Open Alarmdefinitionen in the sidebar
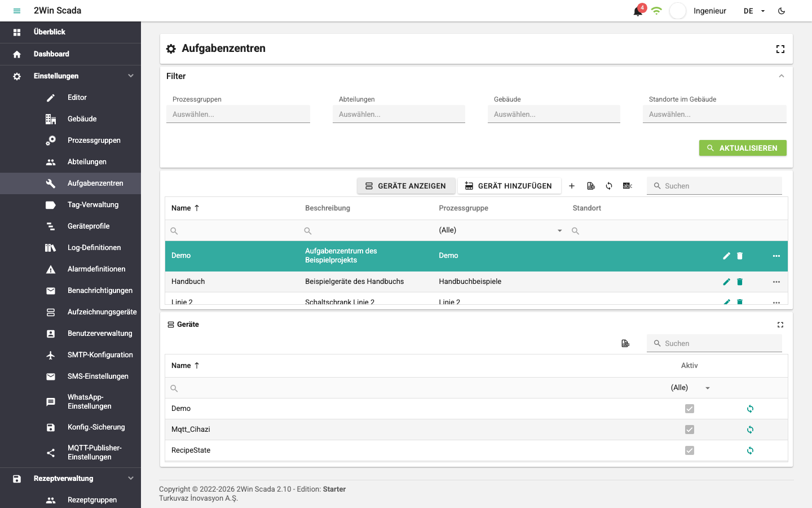812x508 pixels. click(70, 269)
